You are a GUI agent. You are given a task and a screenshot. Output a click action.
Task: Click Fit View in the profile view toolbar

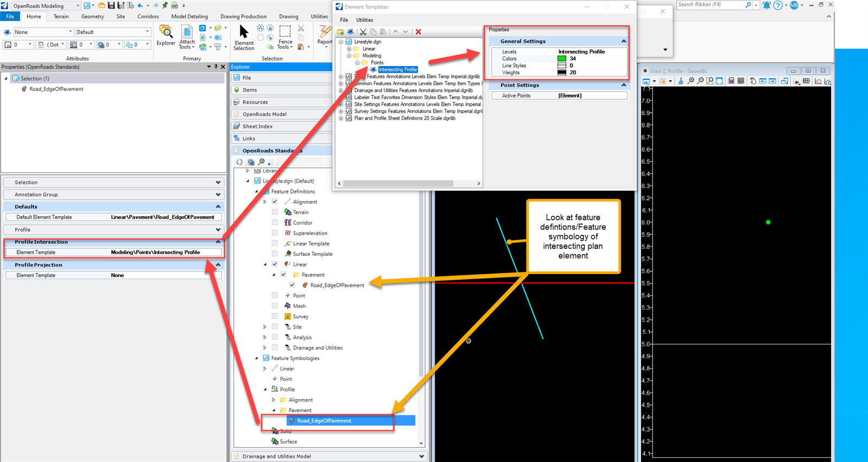pyautogui.click(x=719, y=81)
